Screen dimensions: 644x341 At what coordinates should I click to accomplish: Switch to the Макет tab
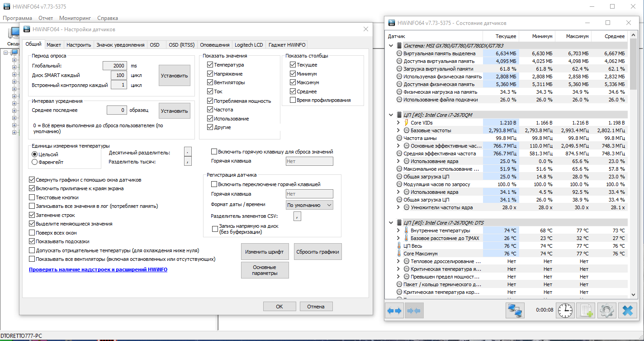(54, 45)
